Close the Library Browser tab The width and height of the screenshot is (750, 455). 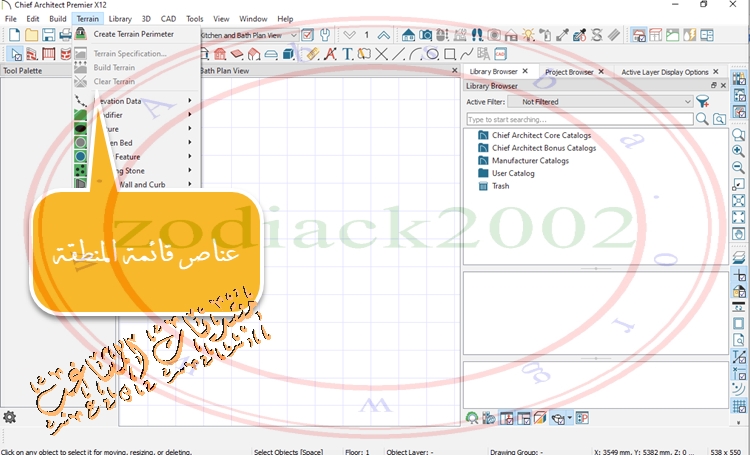point(525,71)
